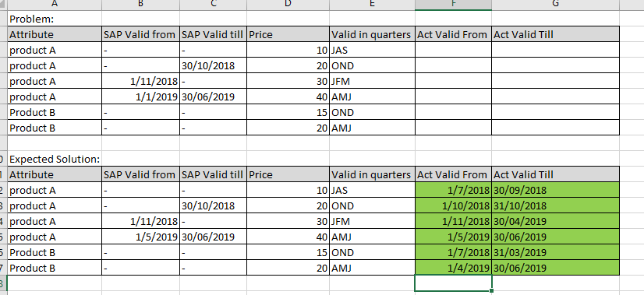Select the green cell showing 31/10/2018
644x295 pixels.
[555, 206]
